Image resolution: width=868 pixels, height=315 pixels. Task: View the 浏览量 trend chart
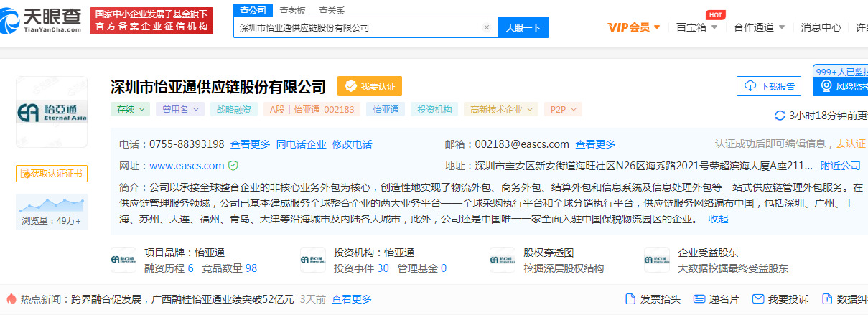(x=52, y=204)
